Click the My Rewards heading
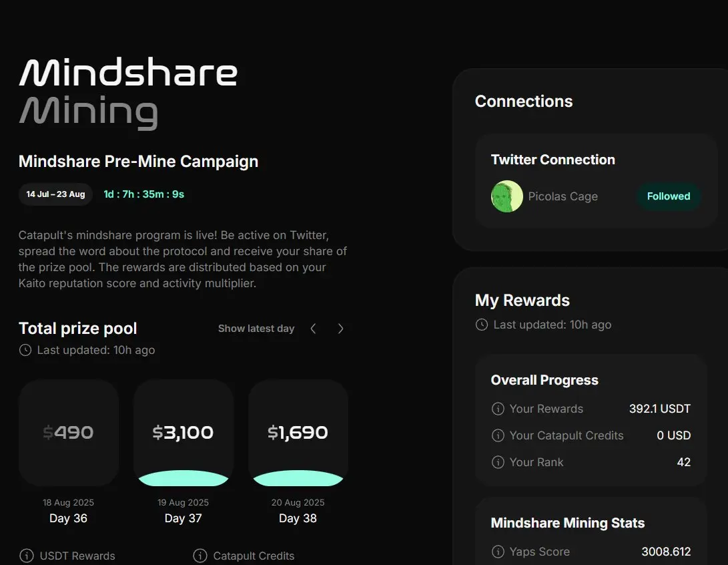This screenshot has width=728, height=565. tap(522, 301)
